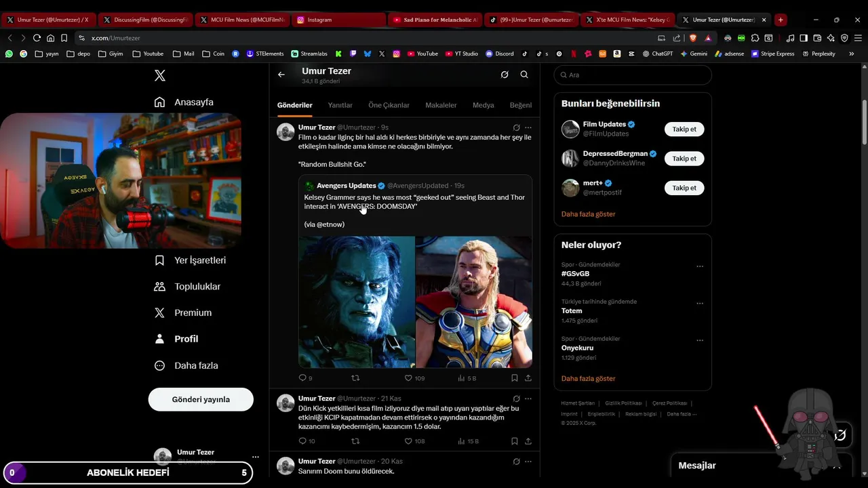The width and height of the screenshot is (868, 488).
Task: View analytics showing 5 B views
Action: (467, 378)
